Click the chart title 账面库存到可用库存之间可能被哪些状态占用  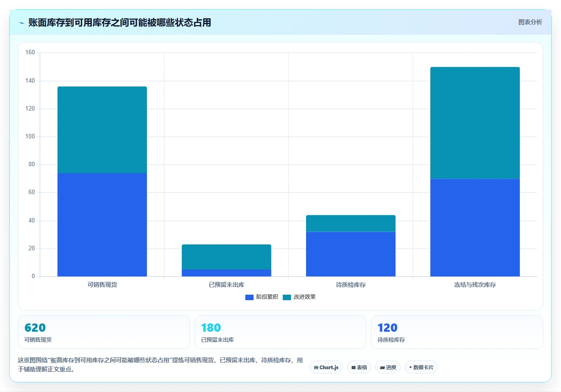[120, 23]
